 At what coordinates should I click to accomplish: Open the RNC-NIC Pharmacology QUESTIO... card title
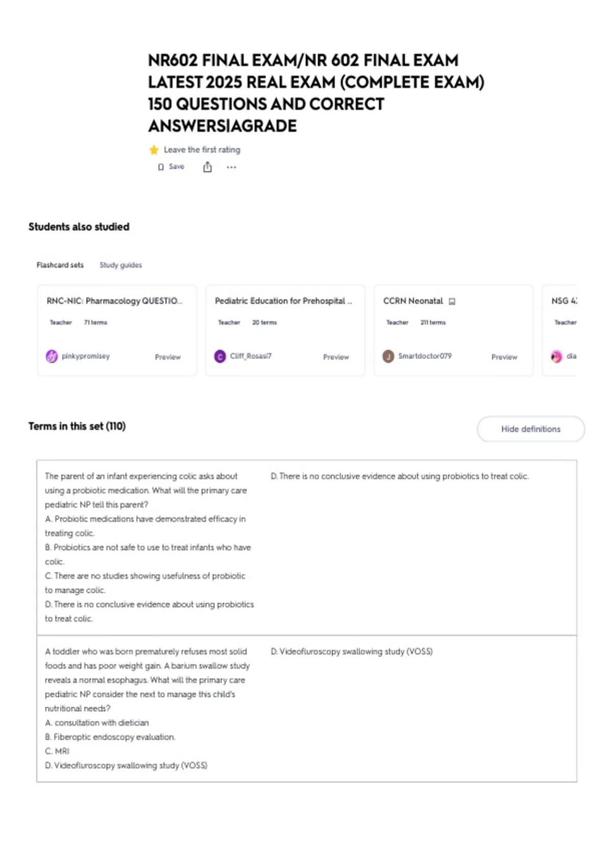pyautogui.click(x=114, y=301)
